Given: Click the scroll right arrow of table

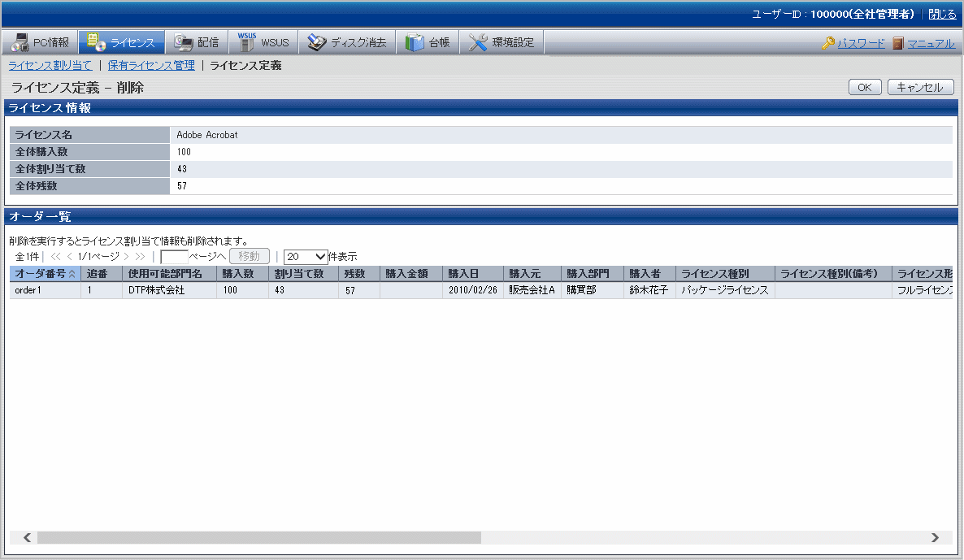Looking at the screenshot, I should pyautogui.click(x=935, y=537).
